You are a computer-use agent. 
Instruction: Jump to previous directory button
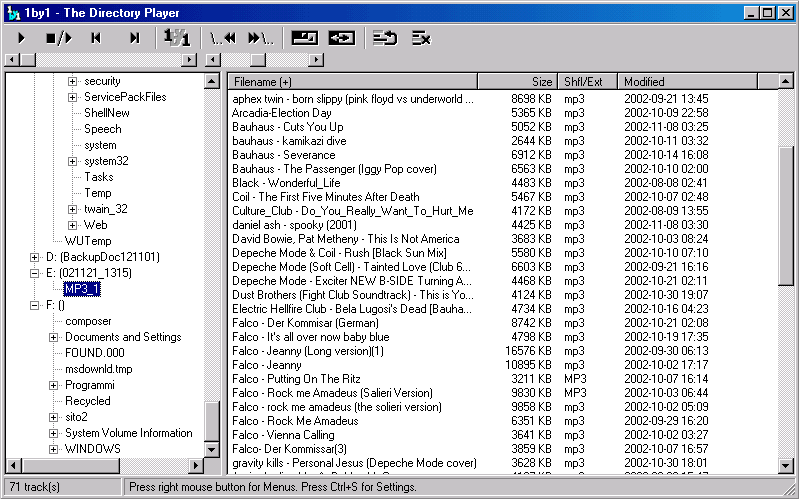click(x=222, y=38)
